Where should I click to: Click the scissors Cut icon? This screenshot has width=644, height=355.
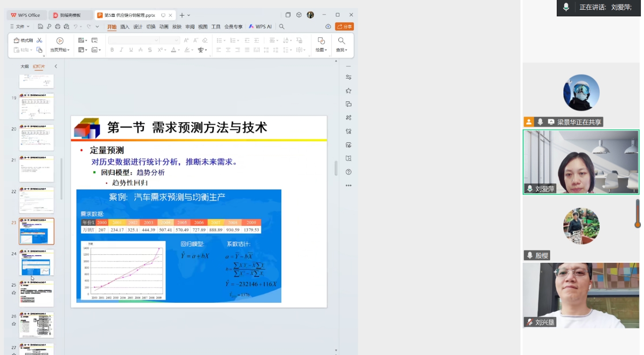[39, 40]
